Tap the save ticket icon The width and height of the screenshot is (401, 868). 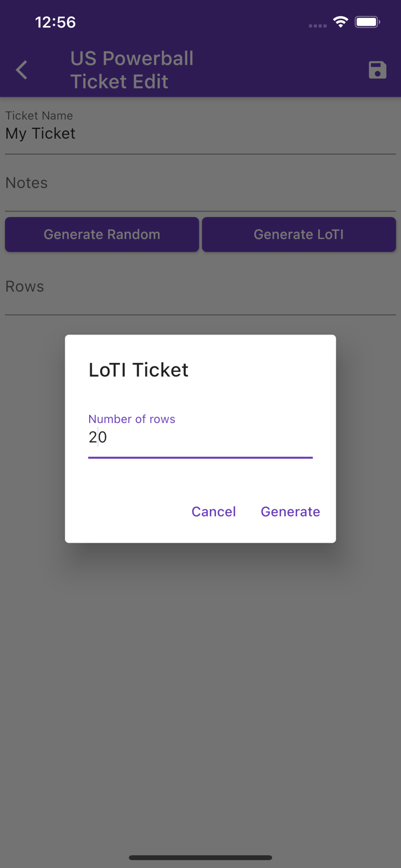click(x=377, y=70)
